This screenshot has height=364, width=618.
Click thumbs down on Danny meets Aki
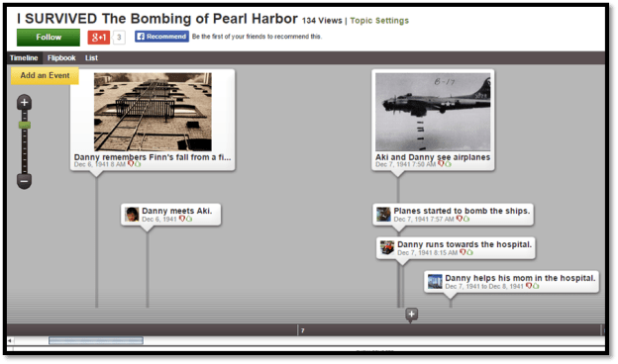coord(182,219)
